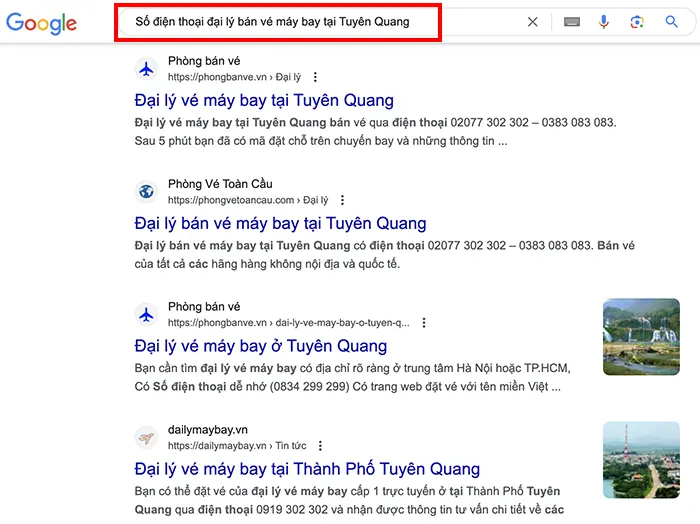Image resolution: width=700 pixels, height=524 pixels.
Task: Click snippet text starting 'Sau 5 phút bạn đã có'
Action: coord(321,141)
